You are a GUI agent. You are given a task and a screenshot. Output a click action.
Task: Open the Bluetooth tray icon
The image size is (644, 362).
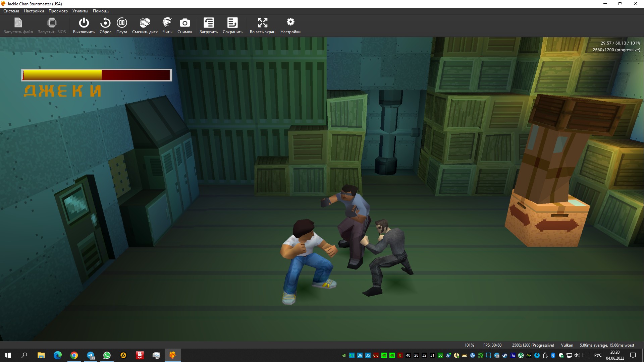[553, 355]
